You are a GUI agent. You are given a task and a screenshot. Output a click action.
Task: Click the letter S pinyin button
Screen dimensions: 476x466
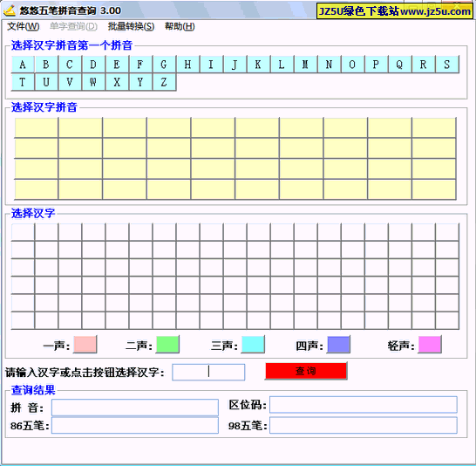coord(447,65)
